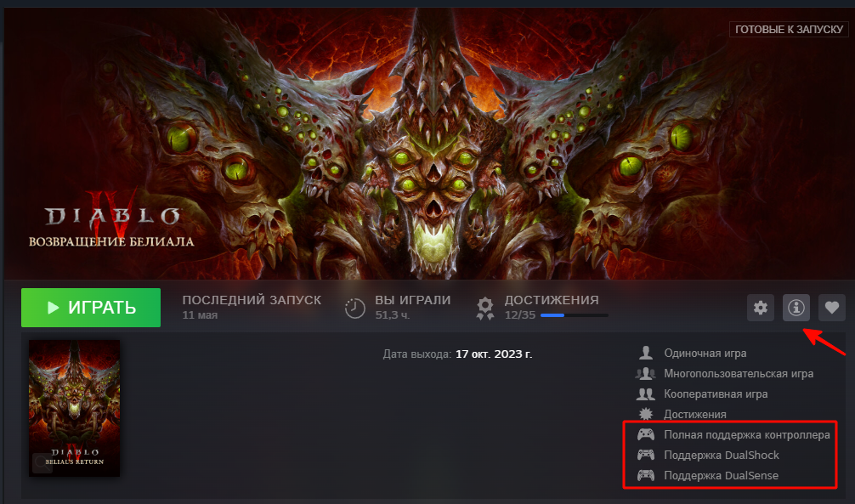Click the 12/35 achievements count
Viewport: 855px width, 504px height.
[x=519, y=315]
